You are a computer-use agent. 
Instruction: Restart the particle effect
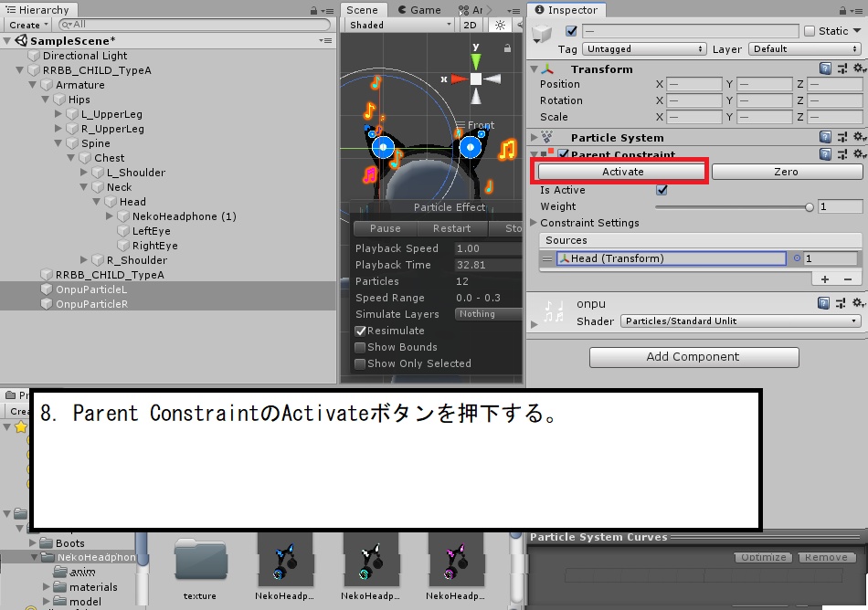point(451,228)
